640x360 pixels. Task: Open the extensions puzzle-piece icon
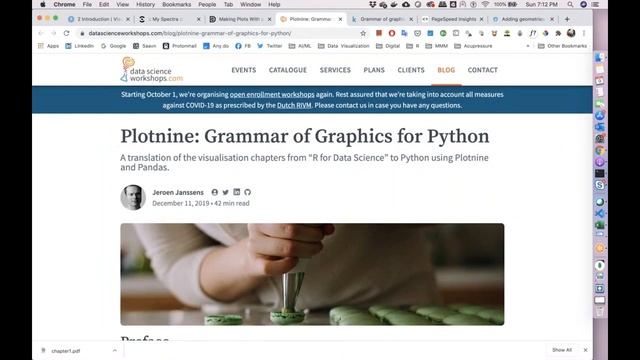558,33
